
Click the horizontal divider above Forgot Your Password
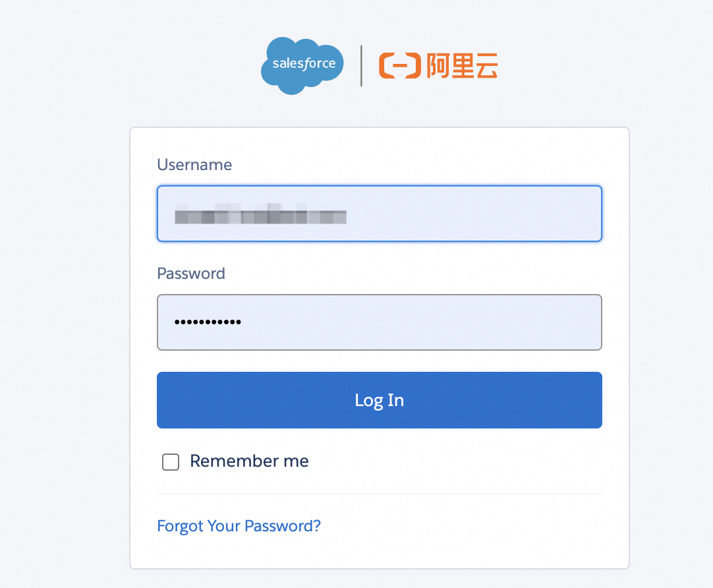click(379, 492)
